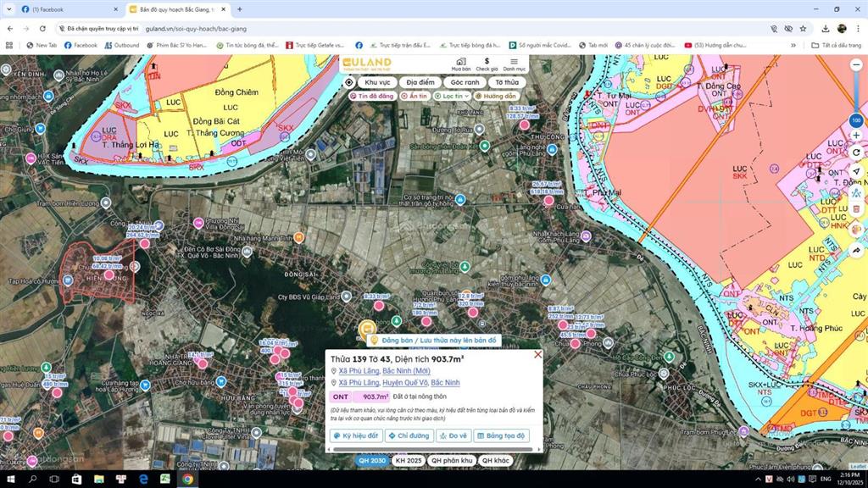Select the measure tool icon on right
Image resolution: width=868 pixels, height=488 pixels.
click(856, 191)
